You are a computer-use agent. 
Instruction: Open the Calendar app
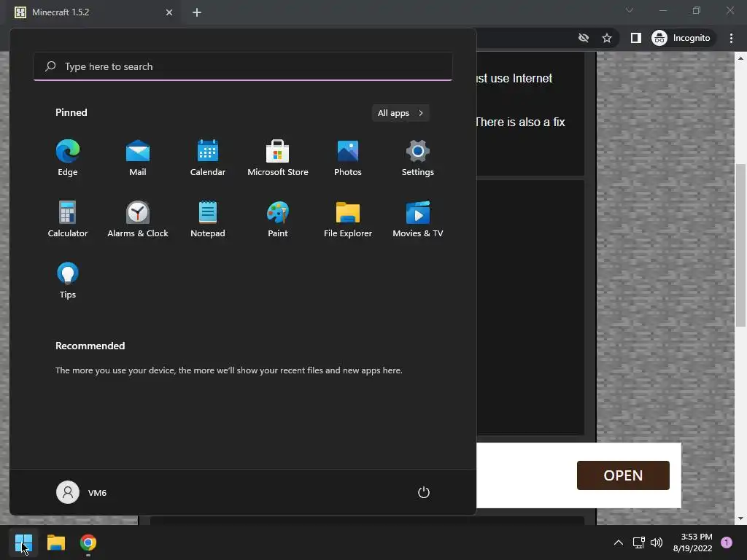tap(208, 158)
